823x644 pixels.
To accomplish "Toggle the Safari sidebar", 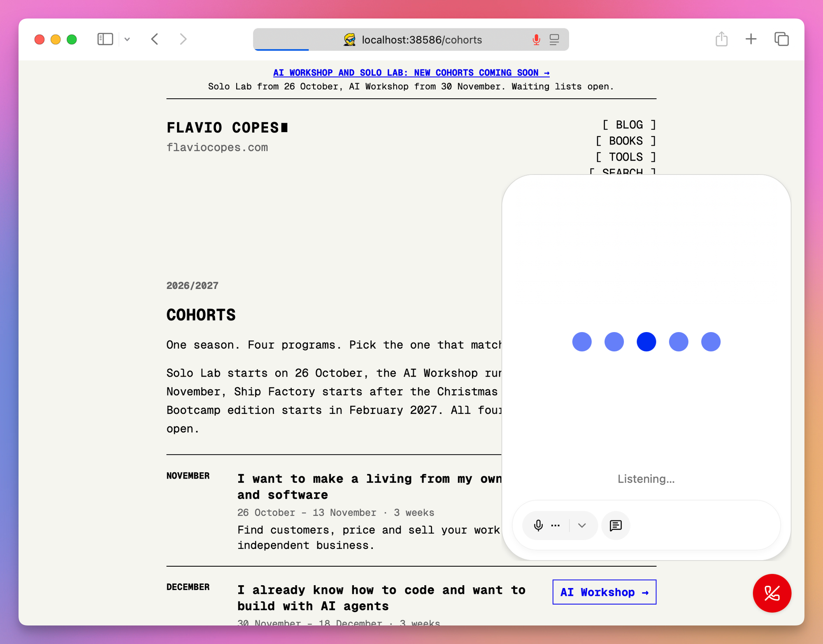I will [x=105, y=39].
